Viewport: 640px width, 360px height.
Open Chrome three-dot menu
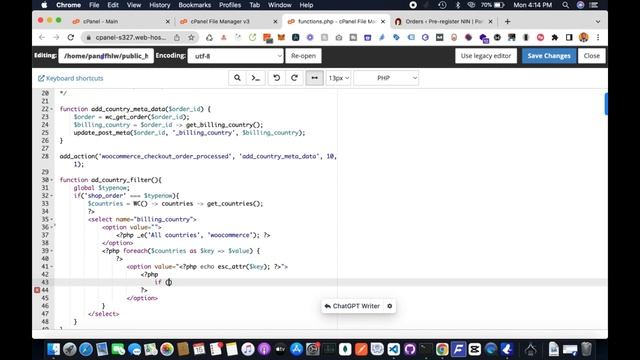pyautogui.click(x=598, y=38)
